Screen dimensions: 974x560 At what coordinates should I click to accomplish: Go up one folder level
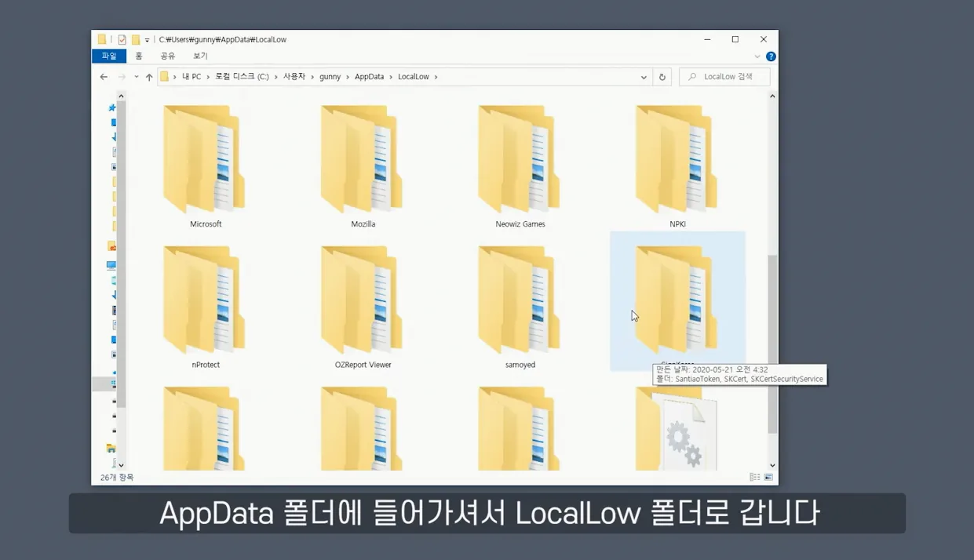tap(149, 77)
